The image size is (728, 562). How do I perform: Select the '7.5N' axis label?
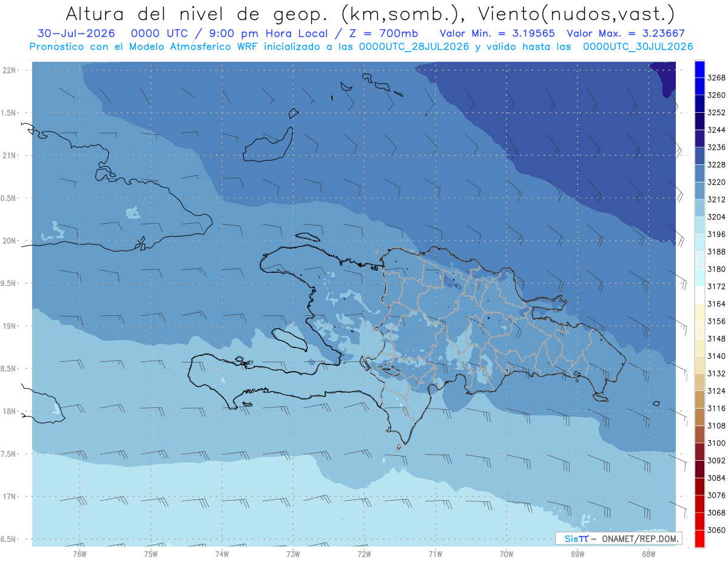point(9,454)
